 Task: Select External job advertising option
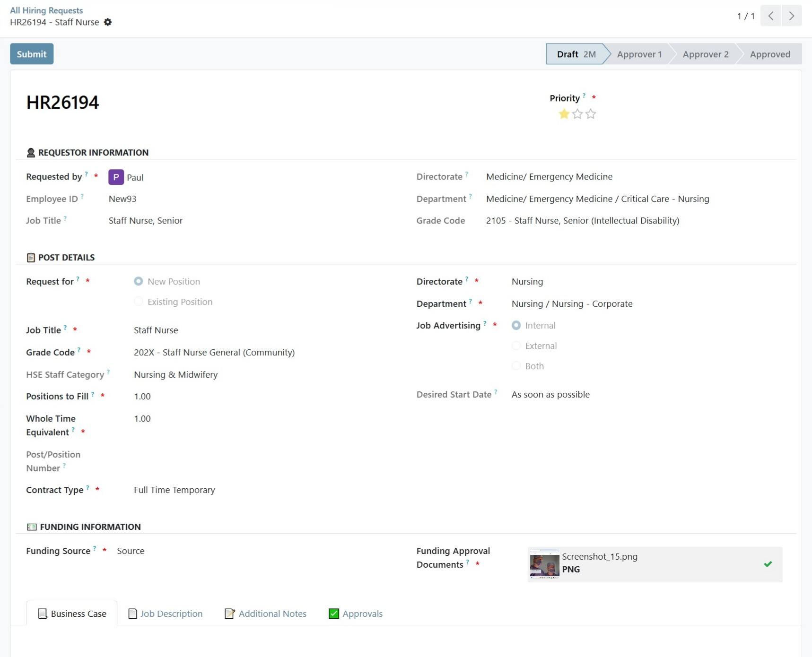click(516, 346)
